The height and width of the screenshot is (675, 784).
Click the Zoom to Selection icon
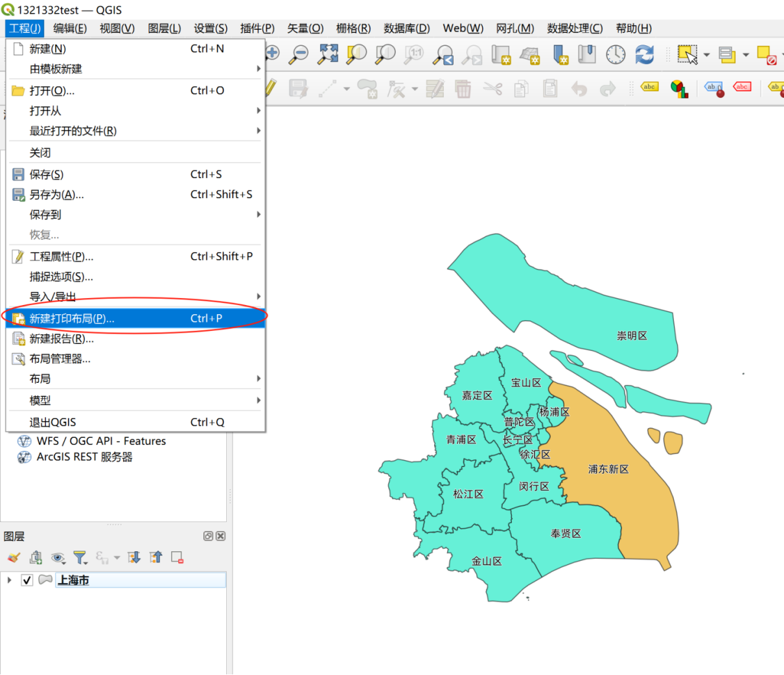tap(356, 54)
